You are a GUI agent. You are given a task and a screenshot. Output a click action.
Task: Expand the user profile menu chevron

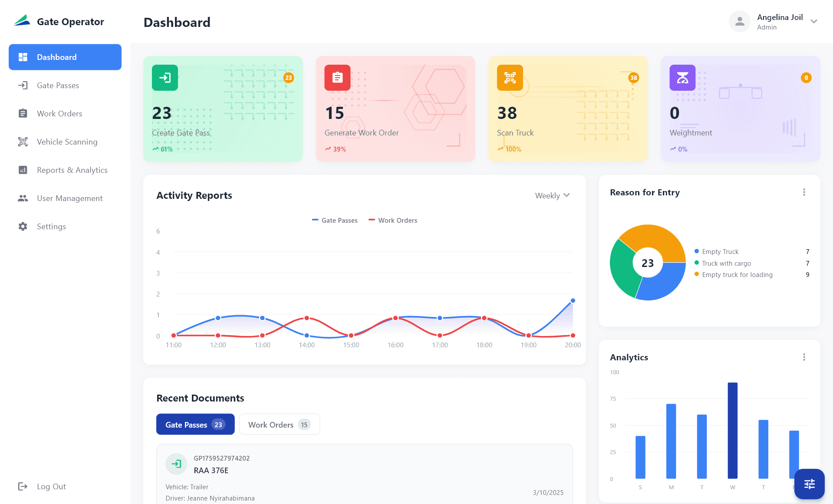pos(814,21)
